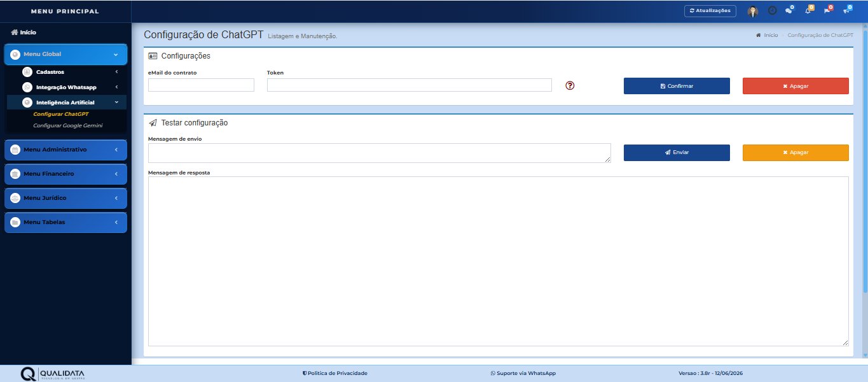Open the clock icon in the top bar
Image resolution: width=868 pixels, height=382 pixels.
(773, 11)
